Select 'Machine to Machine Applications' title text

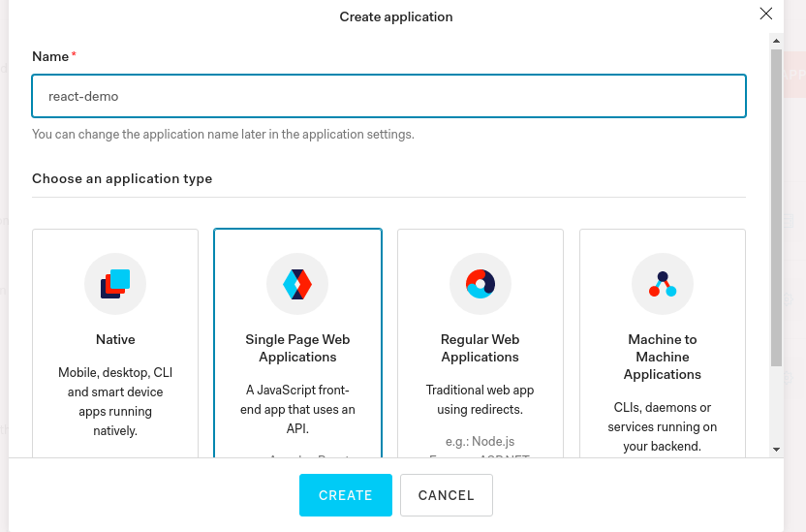point(662,357)
